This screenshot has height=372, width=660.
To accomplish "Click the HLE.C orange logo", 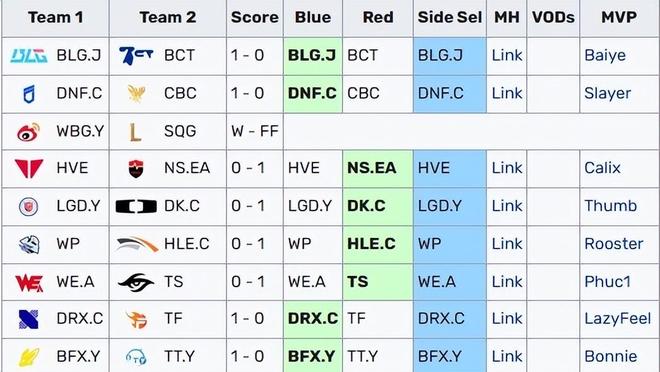I will 137,244.
